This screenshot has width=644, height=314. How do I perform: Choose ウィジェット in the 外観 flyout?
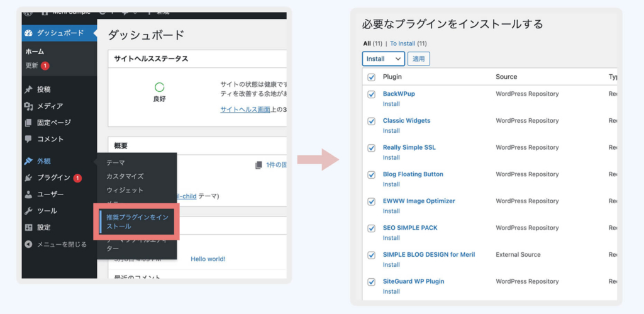coord(125,190)
